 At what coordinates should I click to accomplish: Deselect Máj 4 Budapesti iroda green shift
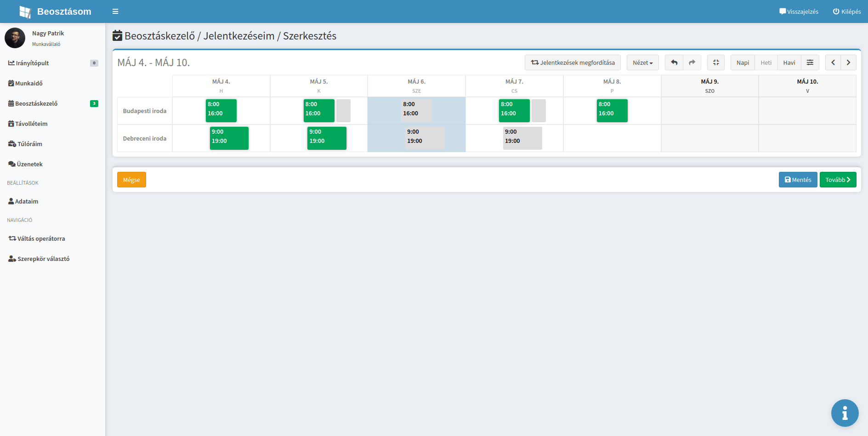click(221, 111)
